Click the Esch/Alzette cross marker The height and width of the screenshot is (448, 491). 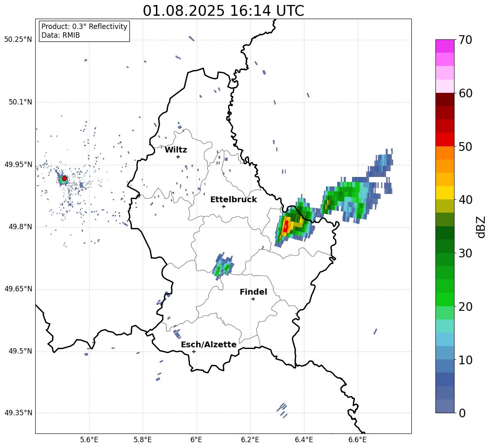(x=194, y=351)
